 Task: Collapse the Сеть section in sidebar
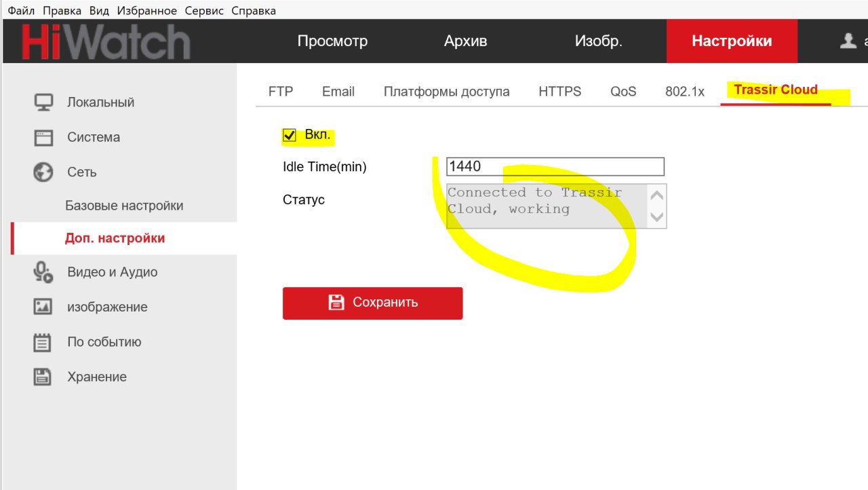tap(82, 172)
